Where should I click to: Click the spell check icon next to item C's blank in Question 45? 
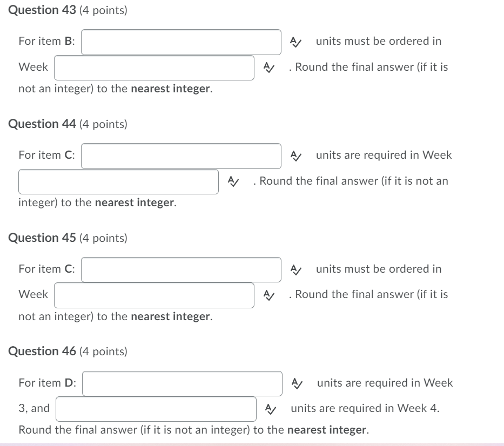point(295,268)
